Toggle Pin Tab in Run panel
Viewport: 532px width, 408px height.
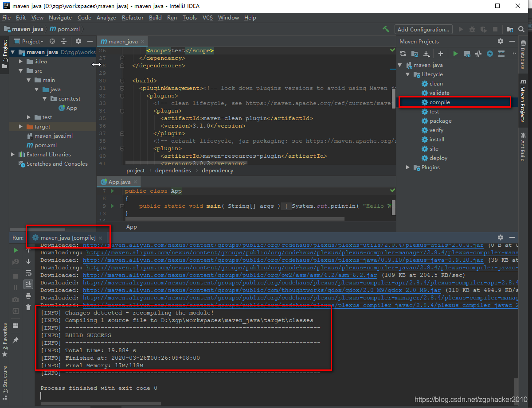pos(16,340)
